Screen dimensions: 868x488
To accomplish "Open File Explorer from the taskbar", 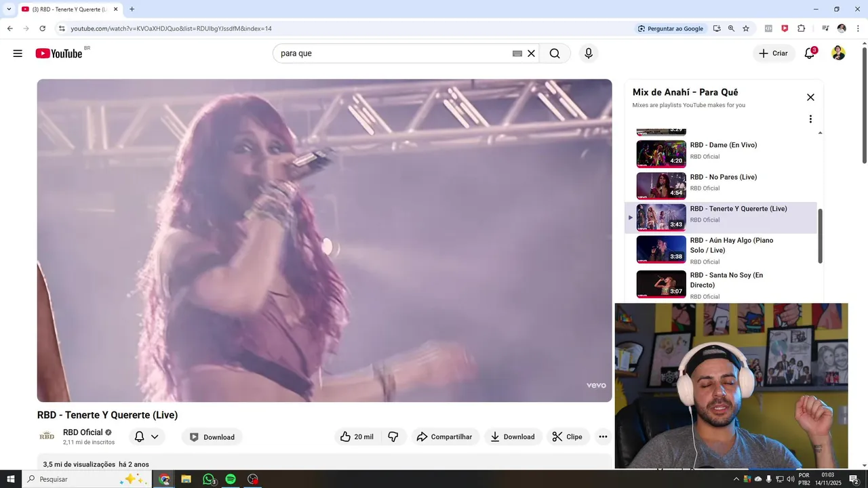I will pos(186,479).
